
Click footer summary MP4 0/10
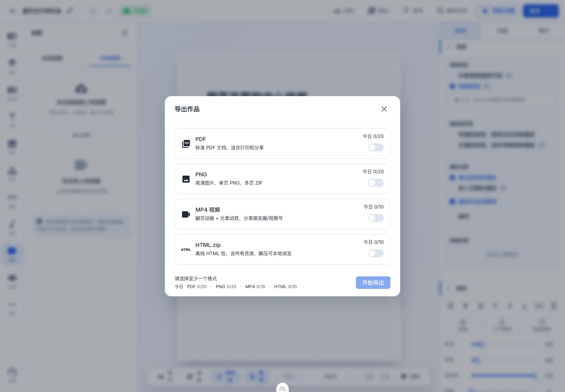[255, 287]
